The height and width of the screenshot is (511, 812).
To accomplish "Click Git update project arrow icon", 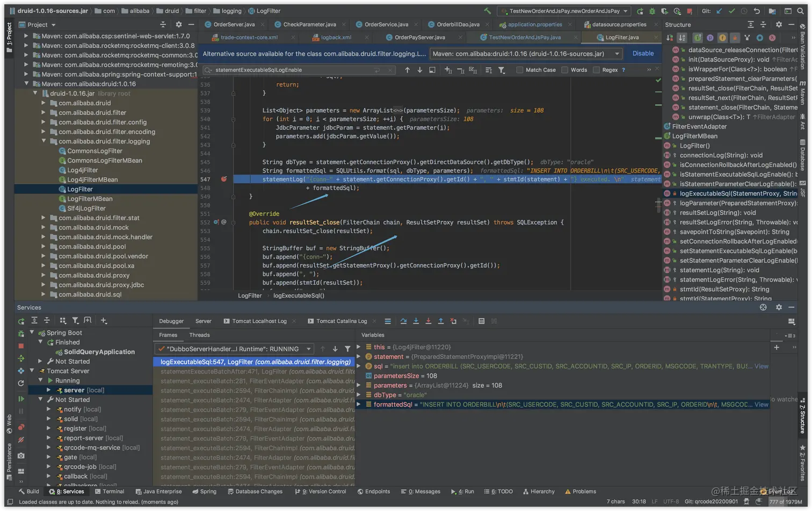I will pos(719,11).
